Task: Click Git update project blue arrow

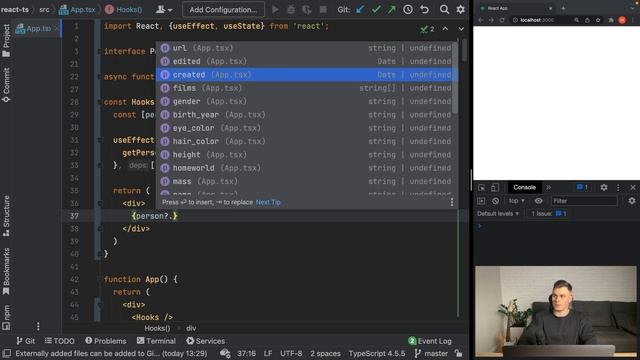Action: 360,9
